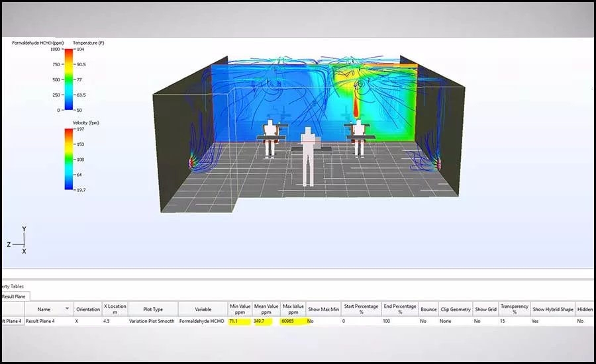Edit the End Percentage value 100
Screen dimensions: 596x364
tap(400, 321)
